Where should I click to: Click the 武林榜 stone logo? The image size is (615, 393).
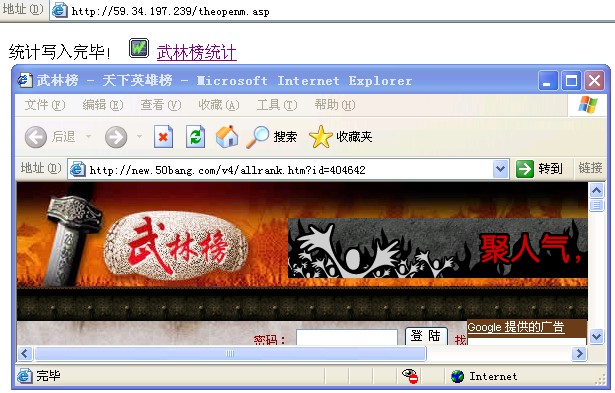pyautogui.click(x=176, y=246)
